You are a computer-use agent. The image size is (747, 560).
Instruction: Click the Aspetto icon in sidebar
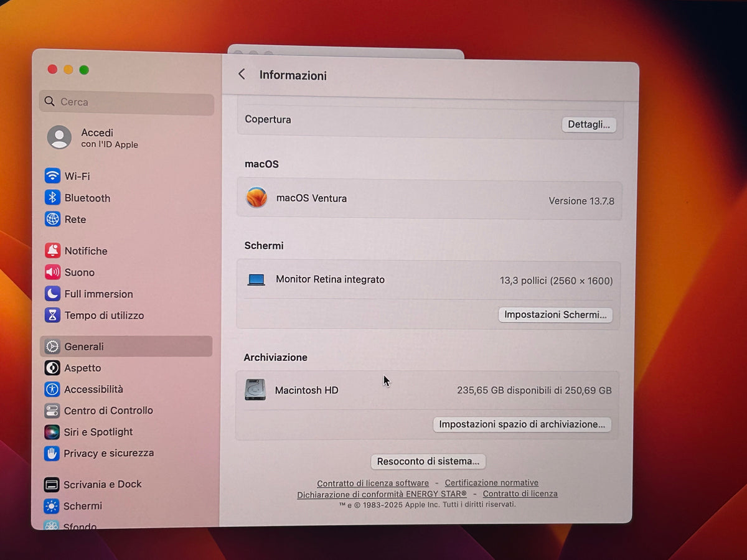(x=52, y=368)
